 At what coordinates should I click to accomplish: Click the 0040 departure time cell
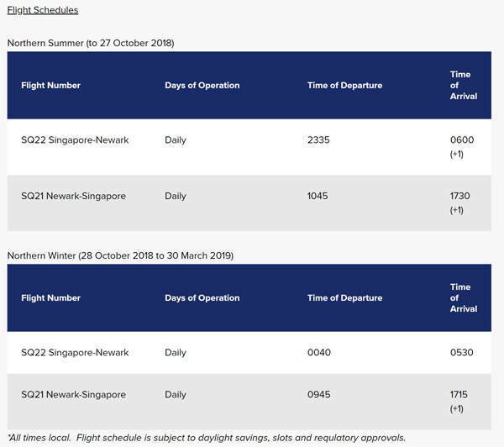[318, 353]
